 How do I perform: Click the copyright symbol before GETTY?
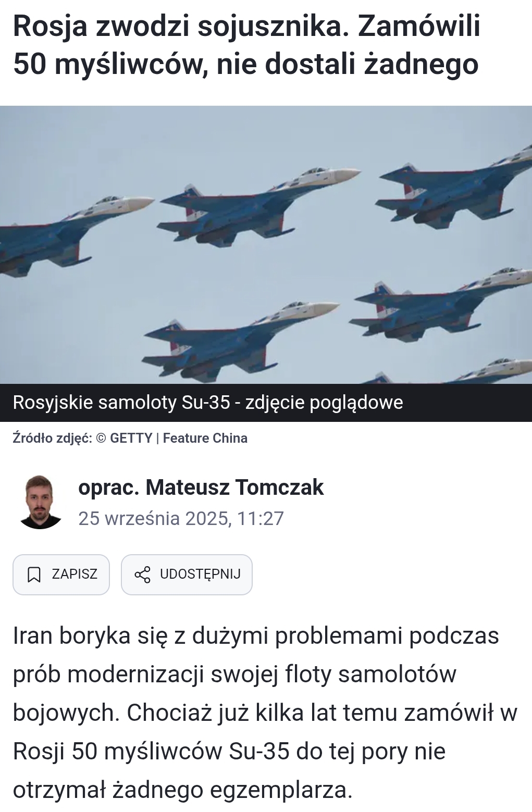(101, 438)
